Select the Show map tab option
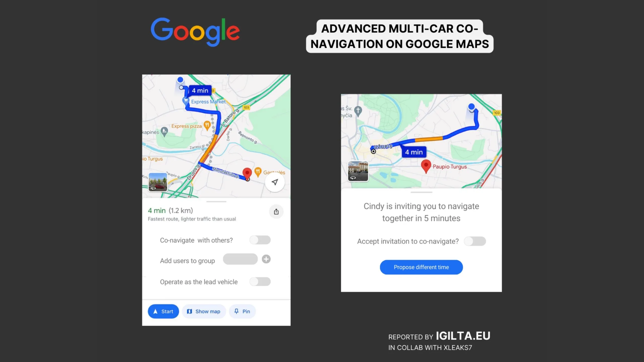644x362 pixels. point(204,311)
